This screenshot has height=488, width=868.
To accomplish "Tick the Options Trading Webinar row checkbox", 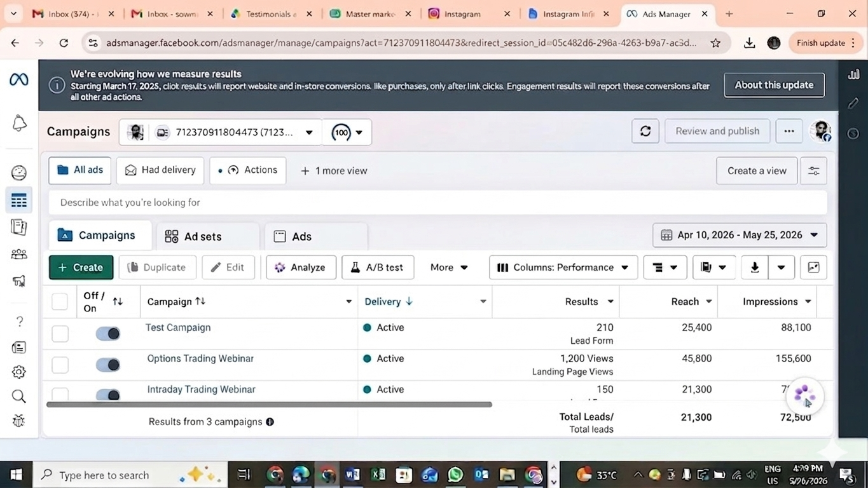I will (x=60, y=365).
